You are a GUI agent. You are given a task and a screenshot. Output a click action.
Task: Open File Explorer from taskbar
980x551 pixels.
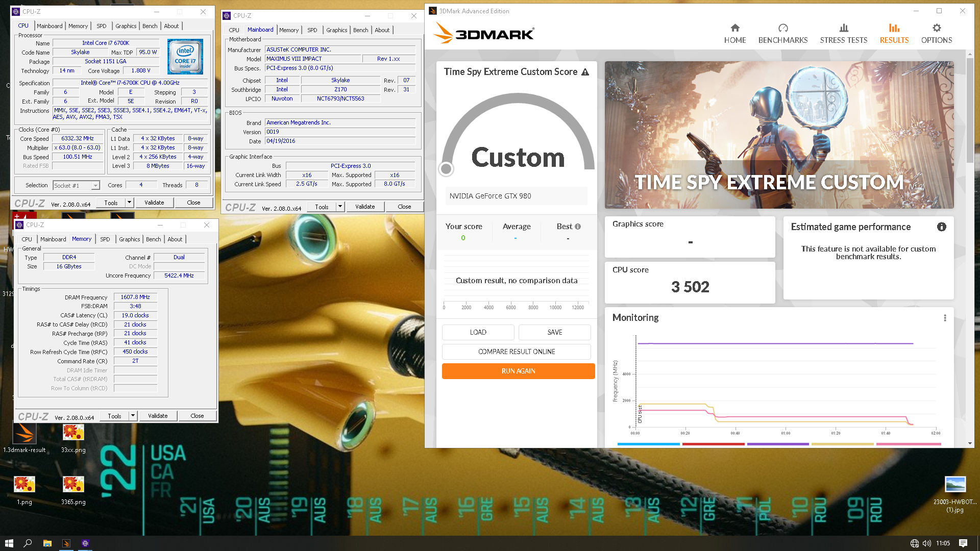(47, 543)
